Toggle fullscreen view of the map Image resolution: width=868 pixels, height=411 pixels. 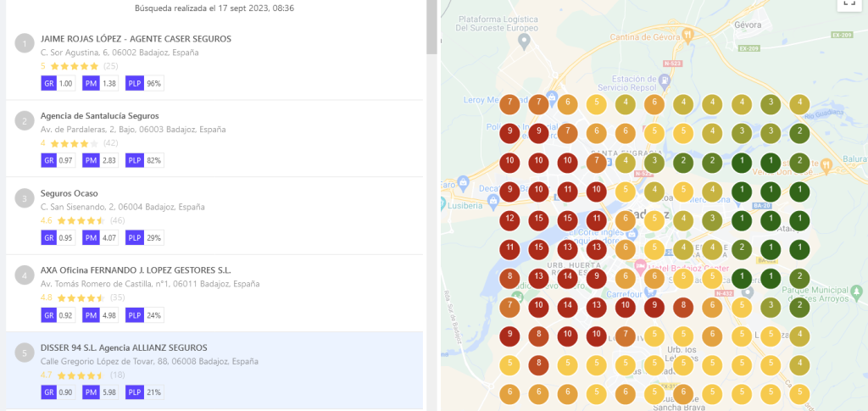point(849,3)
